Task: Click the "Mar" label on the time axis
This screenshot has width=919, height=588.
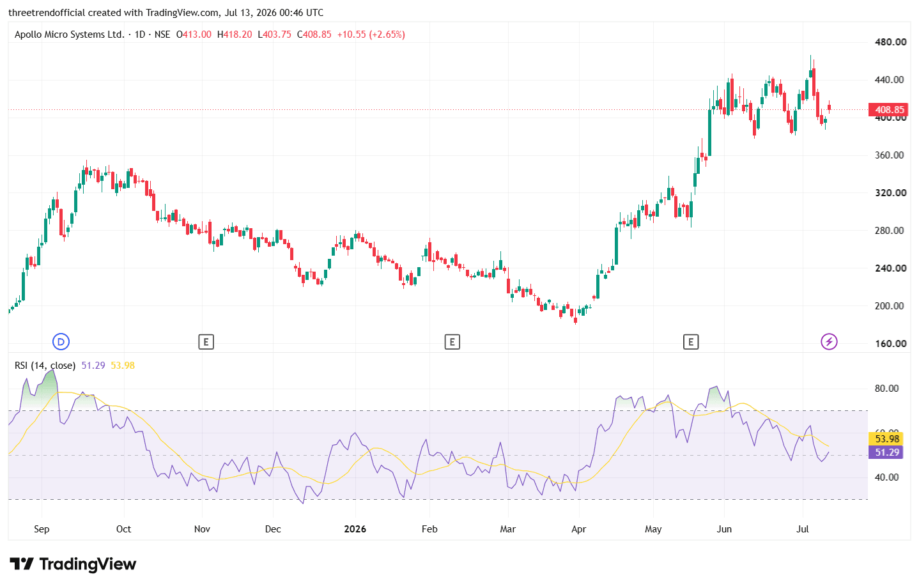Action: coord(508,529)
